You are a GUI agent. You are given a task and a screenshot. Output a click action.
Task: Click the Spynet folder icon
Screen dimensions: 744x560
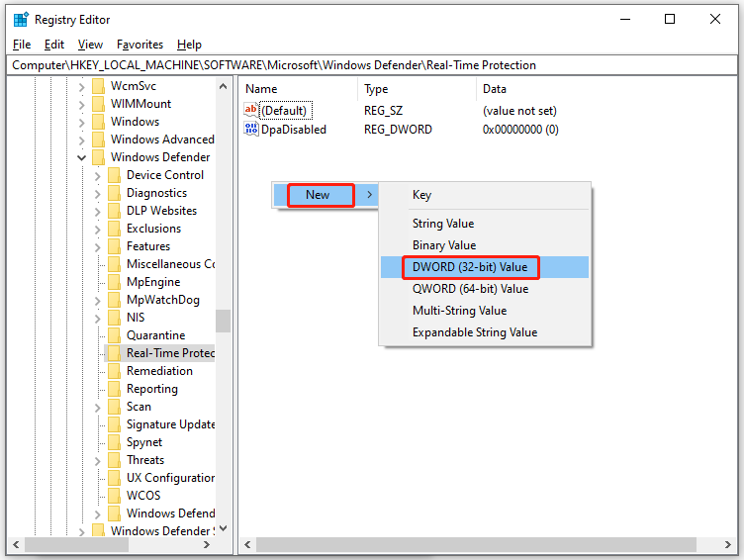pos(115,442)
